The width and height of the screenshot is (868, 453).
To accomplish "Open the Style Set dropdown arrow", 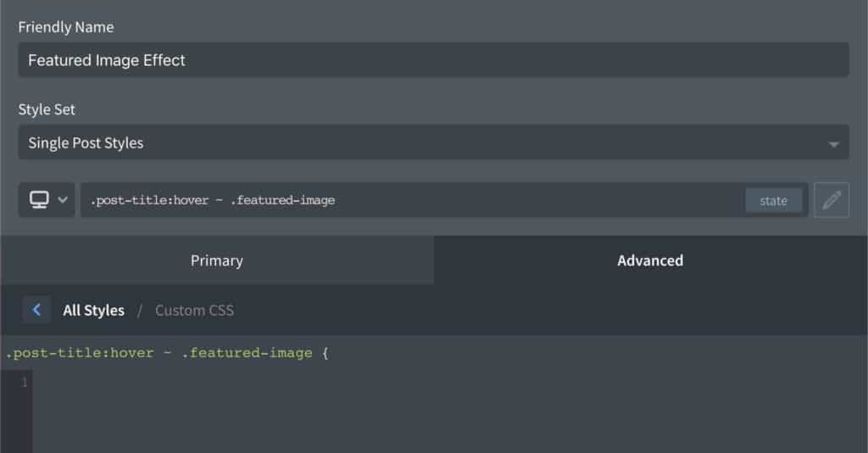I will click(x=833, y=144).
